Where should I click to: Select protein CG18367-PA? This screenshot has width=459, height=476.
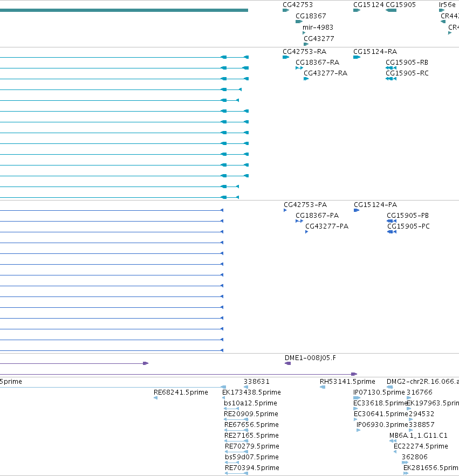(x=317, y=216)
